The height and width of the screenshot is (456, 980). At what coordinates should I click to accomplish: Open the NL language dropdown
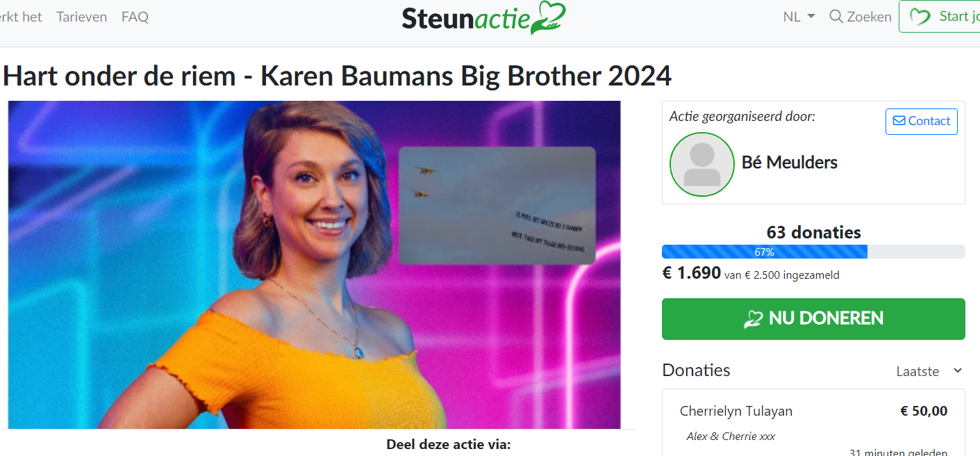pos(799,17)
